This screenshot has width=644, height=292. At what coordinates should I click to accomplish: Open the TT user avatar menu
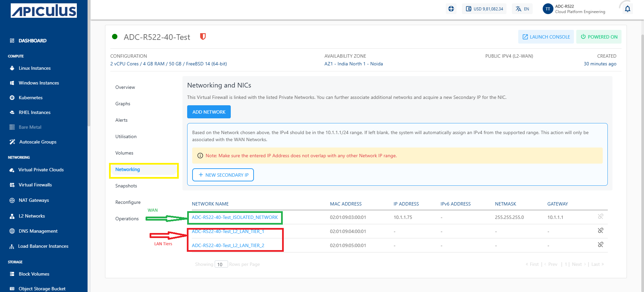548,9
